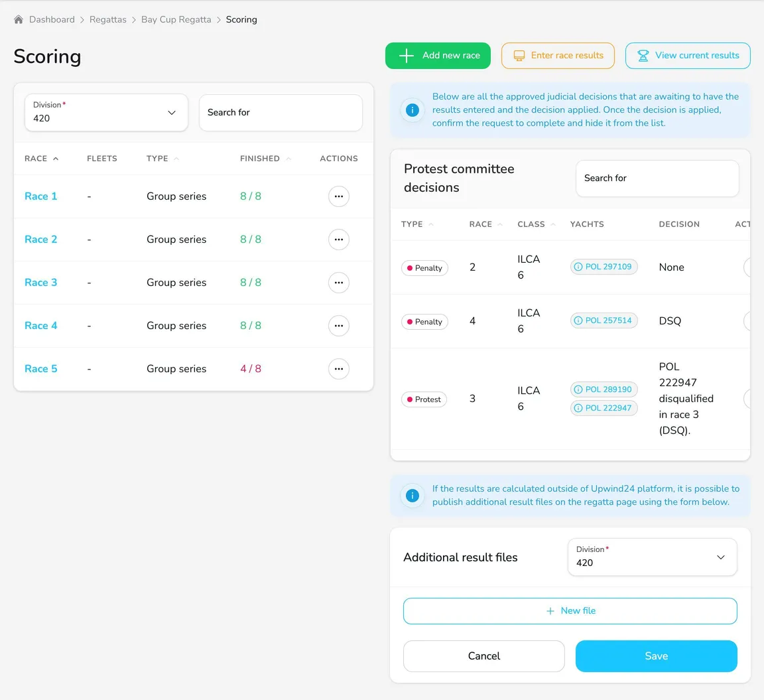This screenshot has height=700, width=764.
Task: Click the Decision column header
Action: pyautogui.click(x=679, y=224)
